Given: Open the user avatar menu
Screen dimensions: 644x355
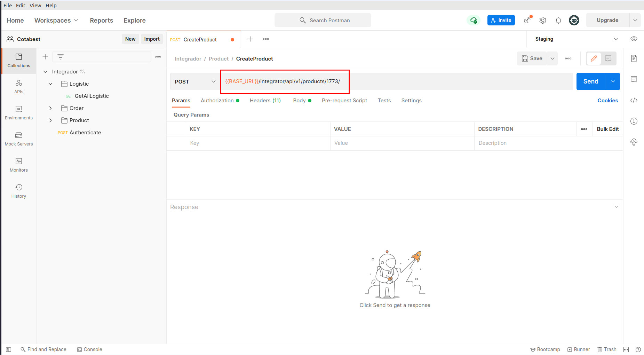Looking at the screenshot, I should coord(574,20).
